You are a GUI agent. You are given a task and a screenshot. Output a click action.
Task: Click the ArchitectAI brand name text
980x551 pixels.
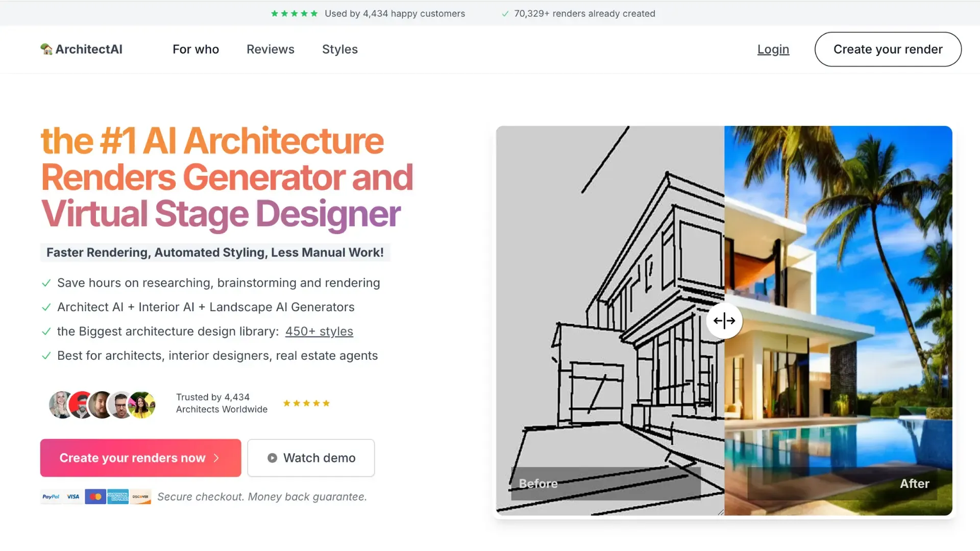click(89, 49)
